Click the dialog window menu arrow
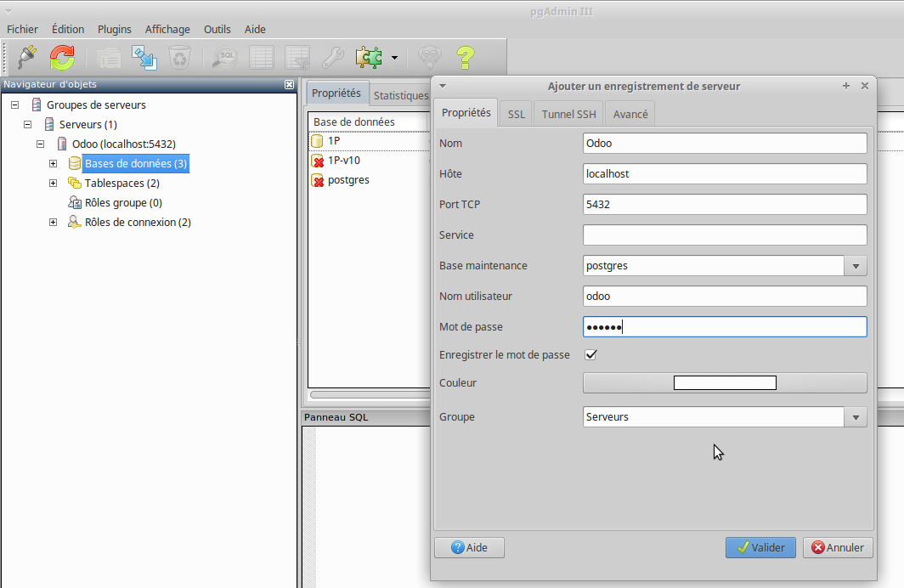The image size is (904, 588). pyautogui.click(x=442, y=86)
